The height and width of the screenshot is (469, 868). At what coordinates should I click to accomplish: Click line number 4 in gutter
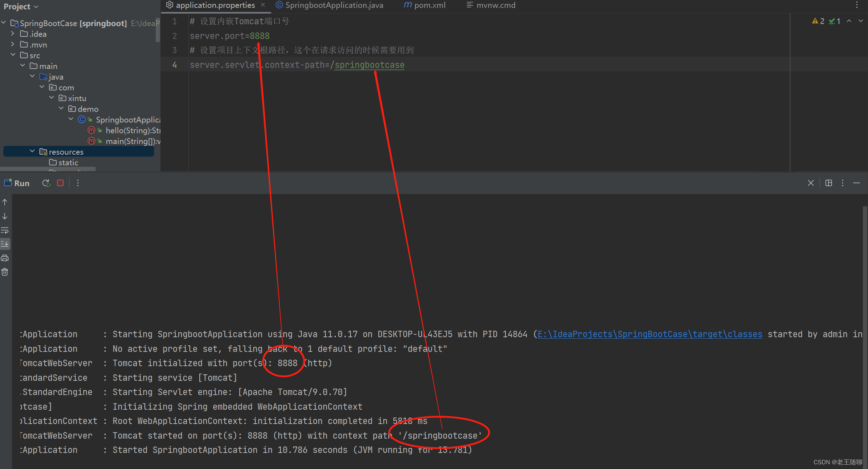tap(174, 65)
